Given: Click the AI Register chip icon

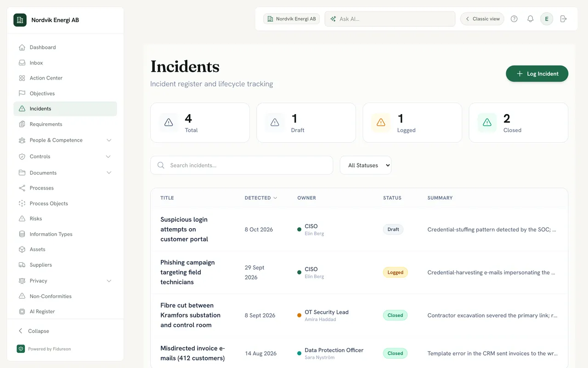Looking at the screenshot, I should (22, 311).
